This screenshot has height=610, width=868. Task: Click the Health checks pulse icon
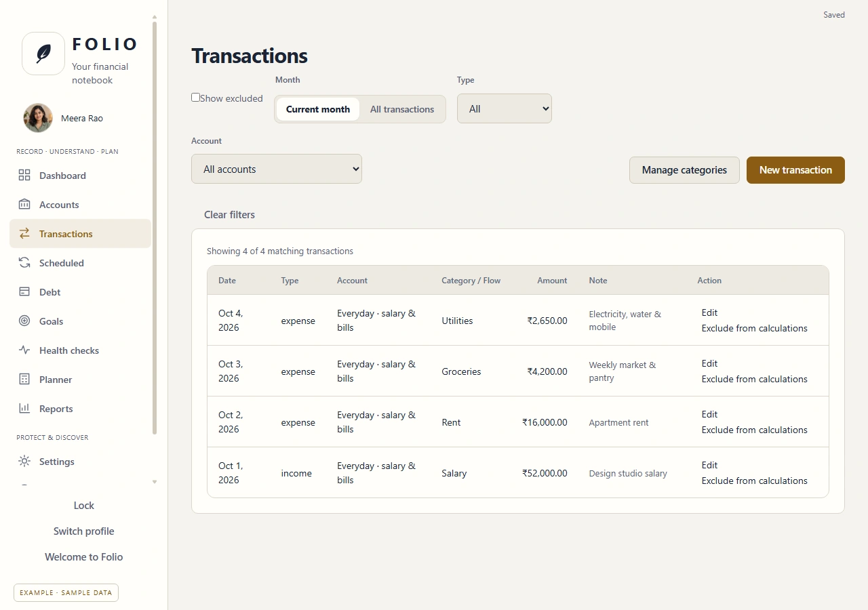coord(24,350)
